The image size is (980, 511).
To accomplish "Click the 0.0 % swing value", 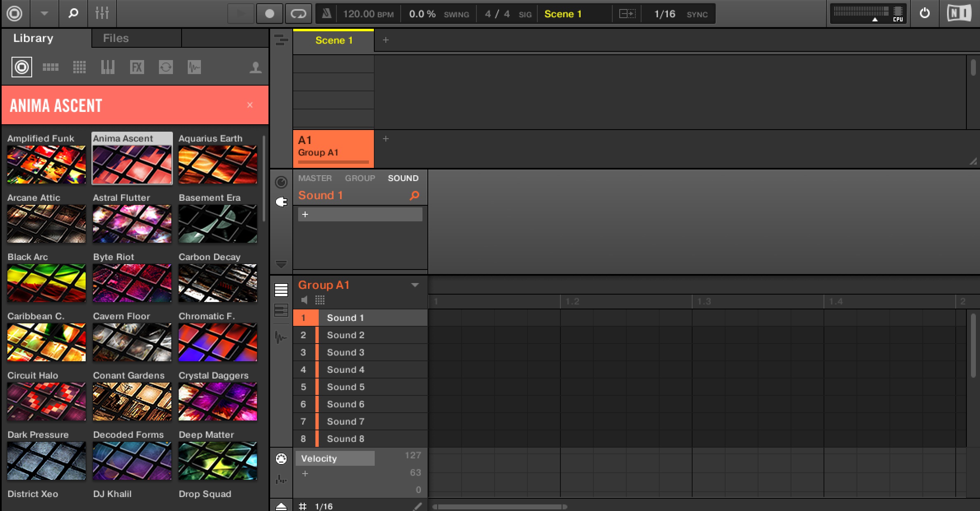I will pyautogui.click(x=422, y=14).
